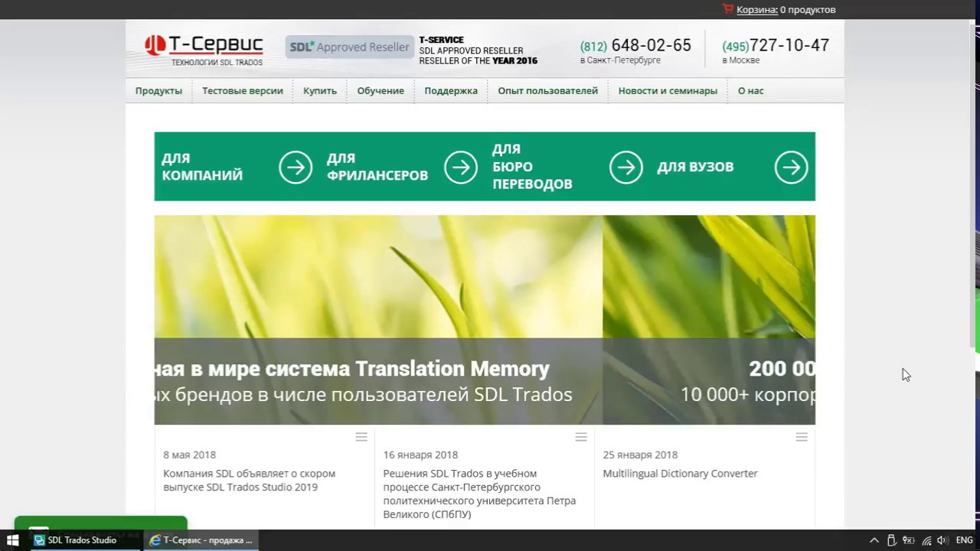Select the Т-Сервис browser taskbar button
This screenshot has width=980, height=551.
click(x=201, y=540)
